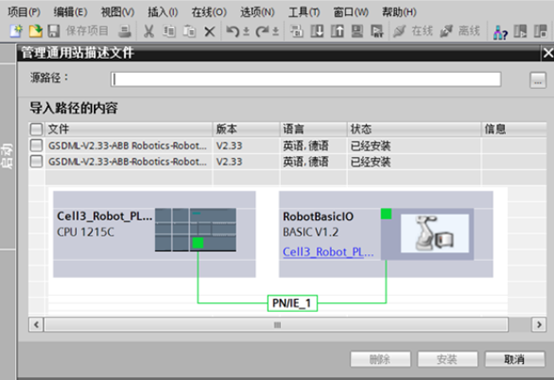Click the green PROFINET port on CPU 1215C
554x380 pixels.
click(x=198, y=243)
